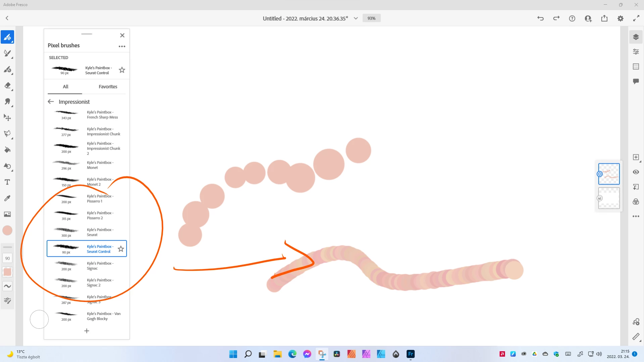Open the brush smoothing control
Image resolution: width=644 pixels, height=362 pixels.
pos(7,286)
